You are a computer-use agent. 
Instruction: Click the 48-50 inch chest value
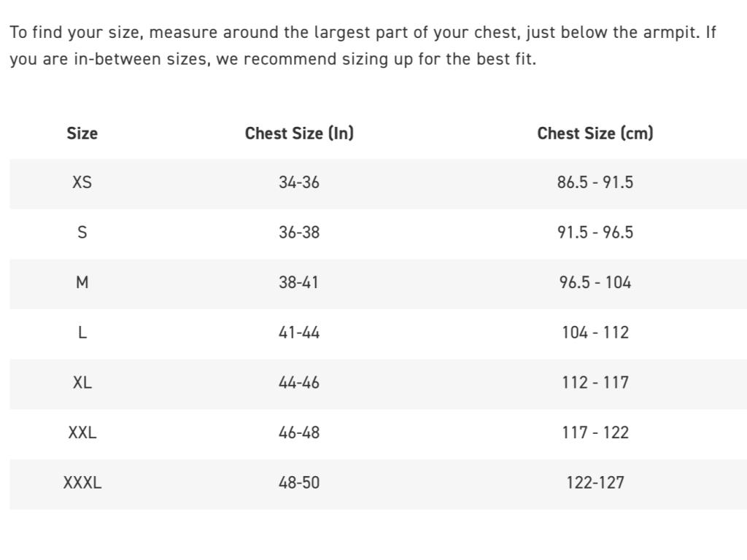coord(299,482)
